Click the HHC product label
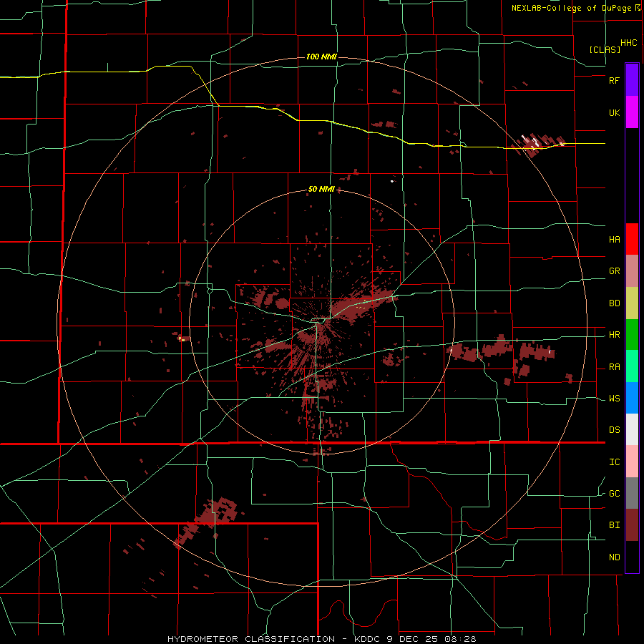 (x=628, y=43)
